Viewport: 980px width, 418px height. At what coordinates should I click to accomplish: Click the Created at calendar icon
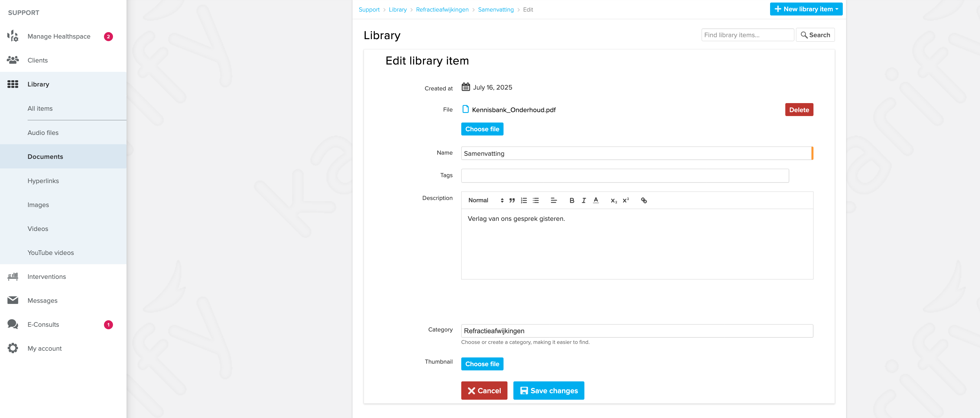(x=466, y=87)
